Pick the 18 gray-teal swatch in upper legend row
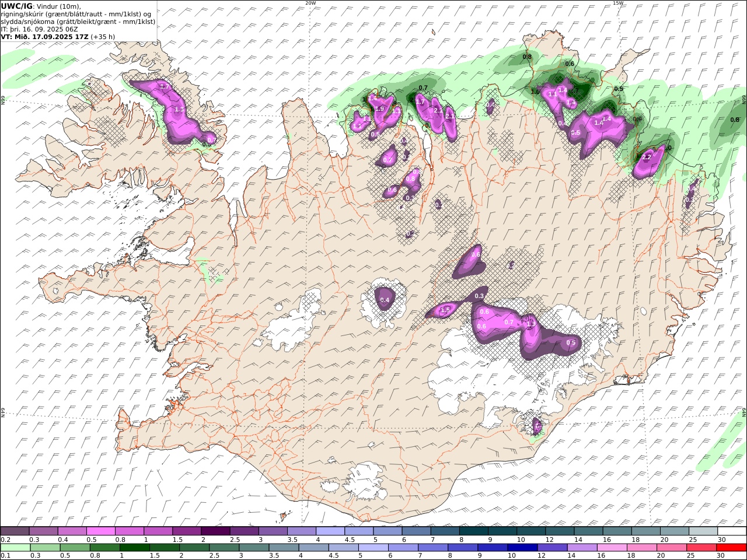747x560 pixels. coord(645,531)
